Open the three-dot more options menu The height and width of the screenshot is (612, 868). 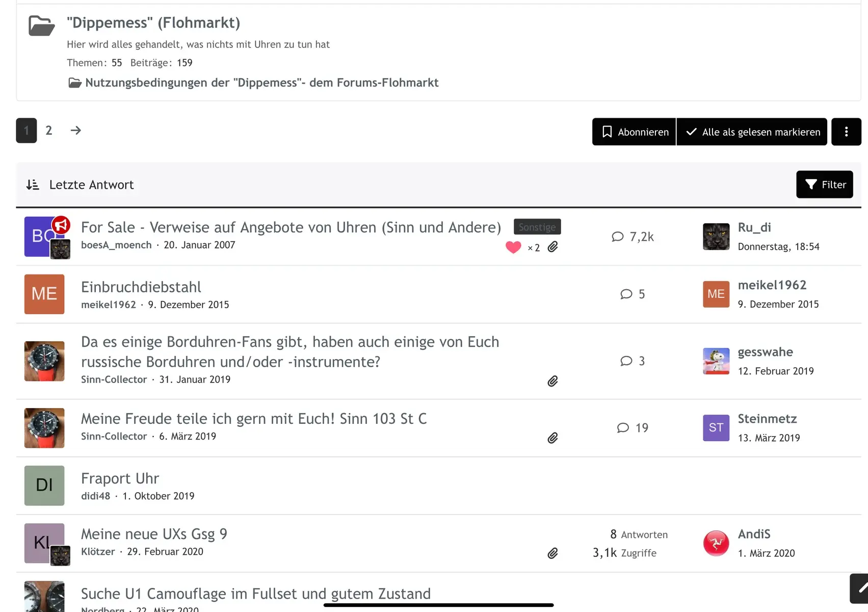point(846,132)
